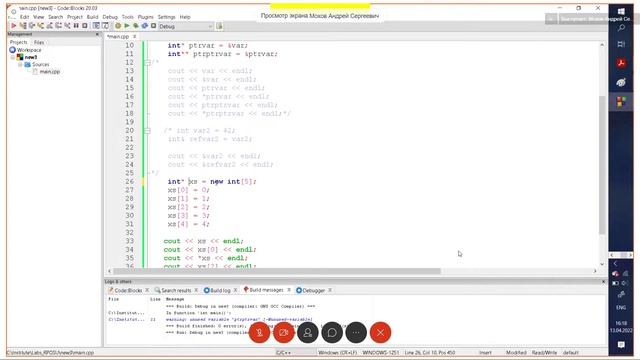Open participants list in meeting overlay
This screenshot has height=360, width=640.
[x=308, y=333]
